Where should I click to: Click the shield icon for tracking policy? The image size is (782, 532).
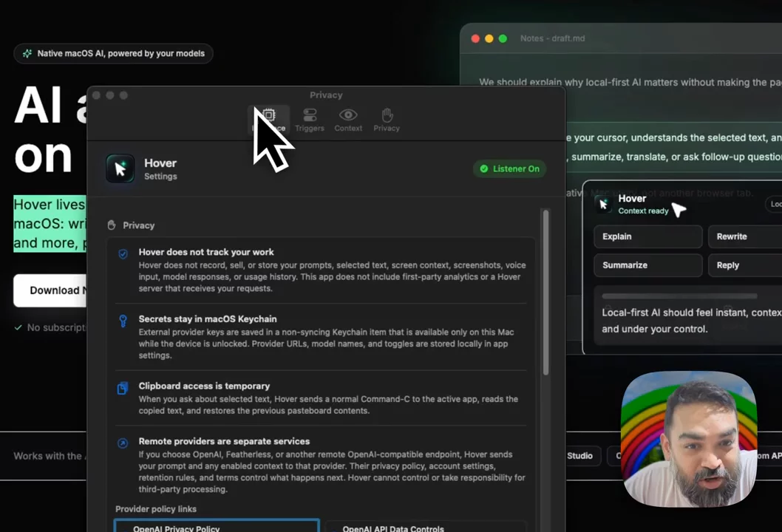pos(123,253)
